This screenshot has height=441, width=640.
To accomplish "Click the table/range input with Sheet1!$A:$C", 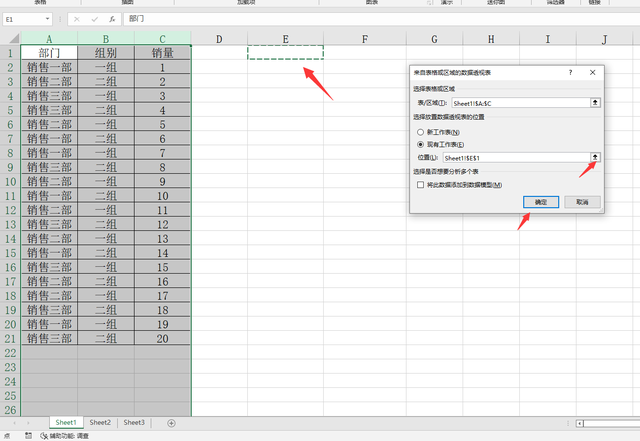I will click(521, 103).
